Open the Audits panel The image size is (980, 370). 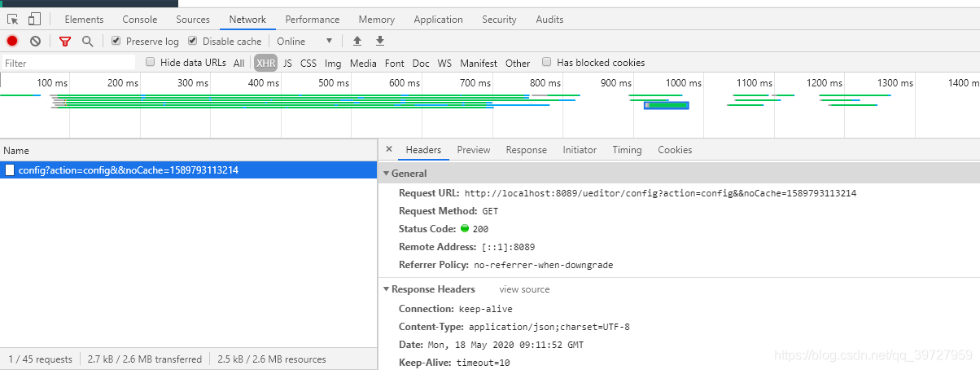pyautogui.click(x=549, y=19)
